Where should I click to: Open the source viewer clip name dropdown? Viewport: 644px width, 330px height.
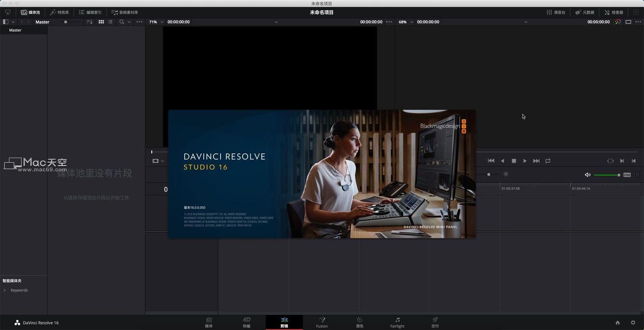(x=276, y=22)
